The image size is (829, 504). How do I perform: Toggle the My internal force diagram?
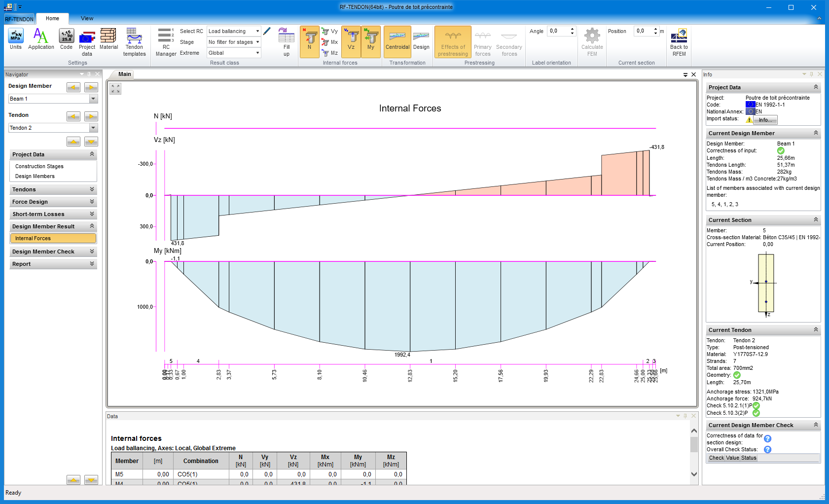371,42
